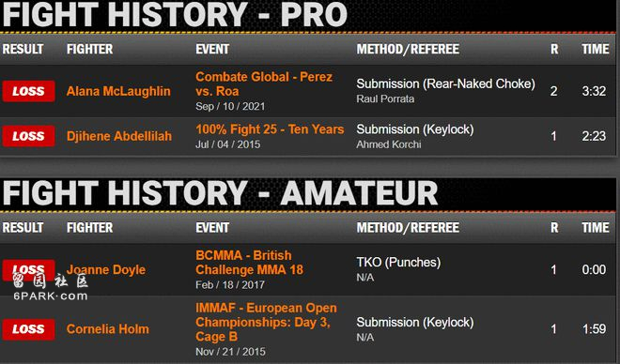Open Djihene Abdellilah fighter link
Viewport: 620px width, 364px height.
click(119, 136)
